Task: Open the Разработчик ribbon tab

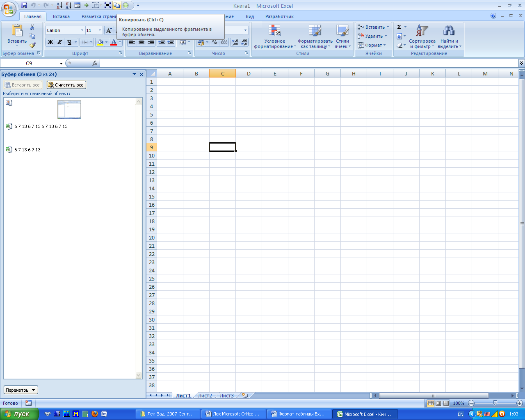Action: (279, 16)
